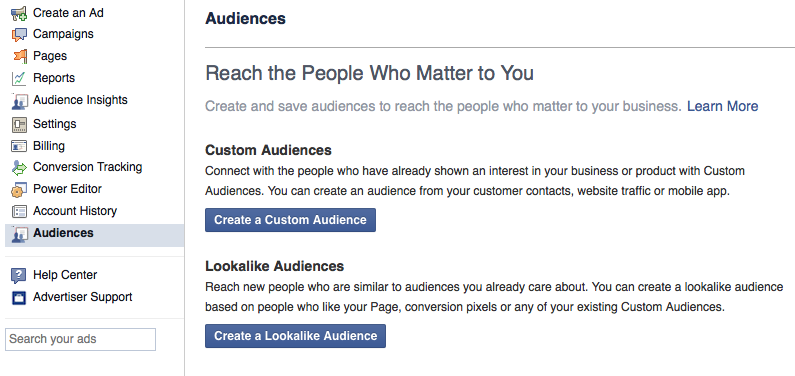
Task: Open the Campaigns menu item
Action: tap(63, 34)
